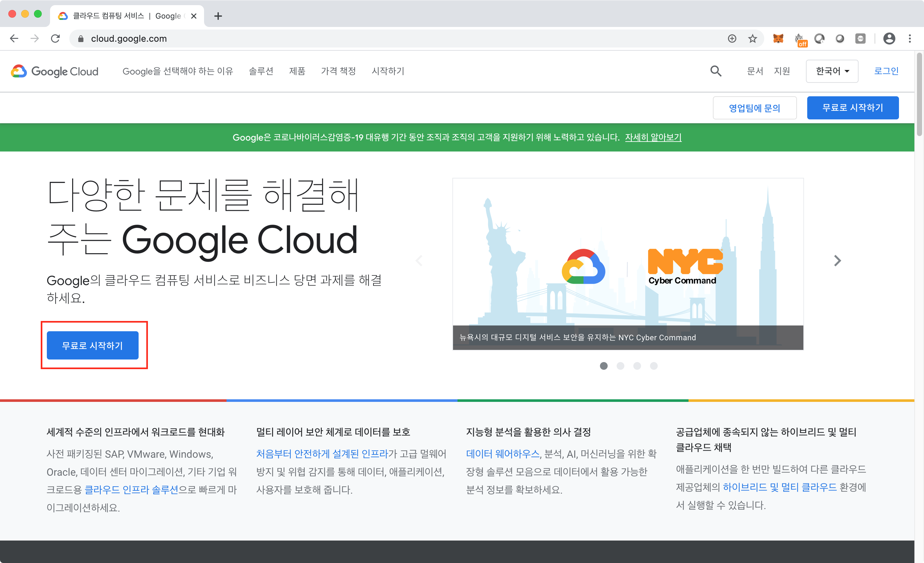Click 자세히 알아보기 link in green banner
The image size is (924, 563).
pos(653,137)
